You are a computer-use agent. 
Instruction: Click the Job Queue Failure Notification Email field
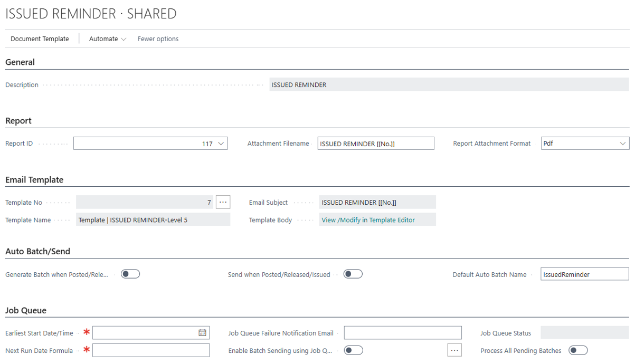pyautogui.click(x=402, y=332)
